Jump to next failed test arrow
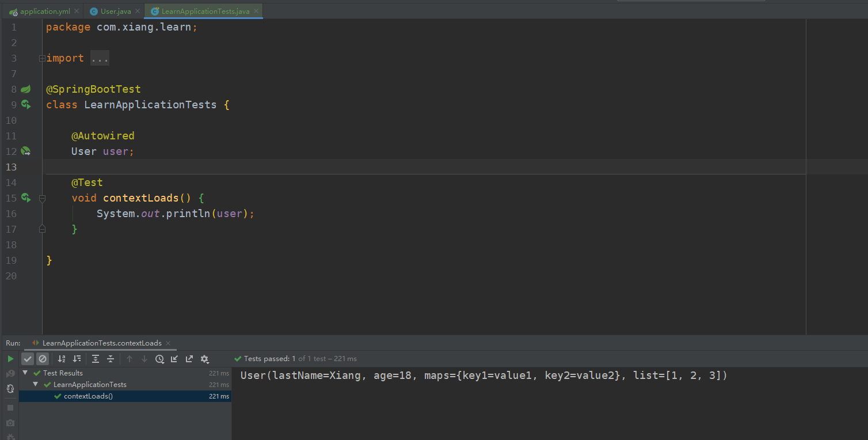868x440 pixels. pyautogui.click(x=144, y=359)
